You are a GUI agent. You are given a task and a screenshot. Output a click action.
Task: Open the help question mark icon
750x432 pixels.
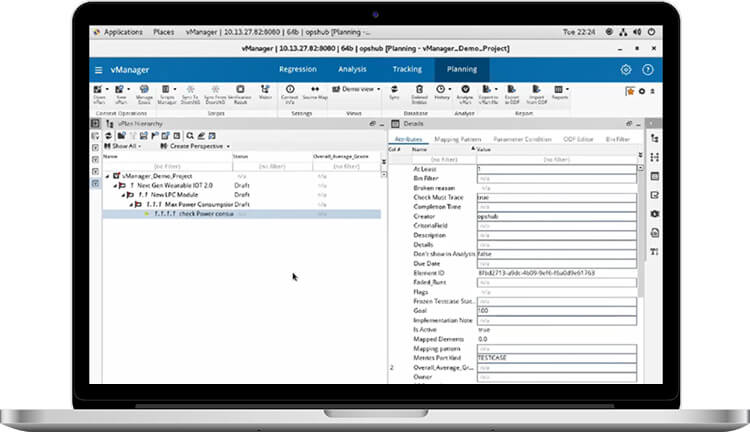coord(647,70)
